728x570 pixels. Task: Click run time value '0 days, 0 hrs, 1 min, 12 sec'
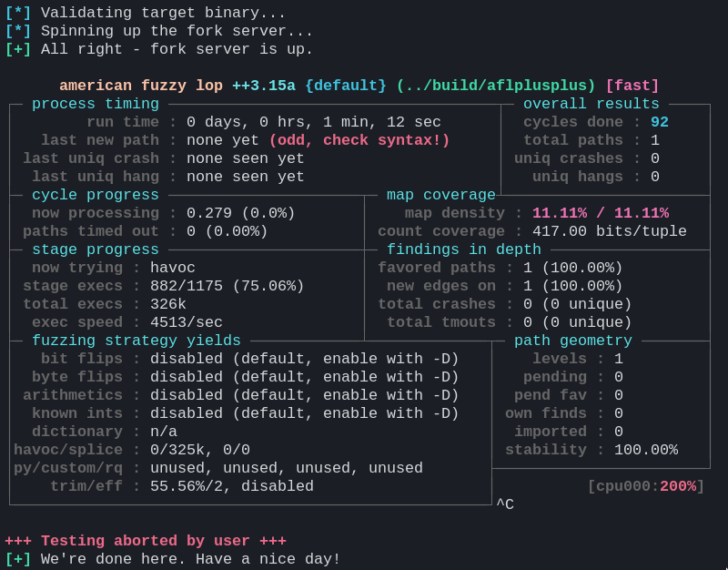pos(313,122)
